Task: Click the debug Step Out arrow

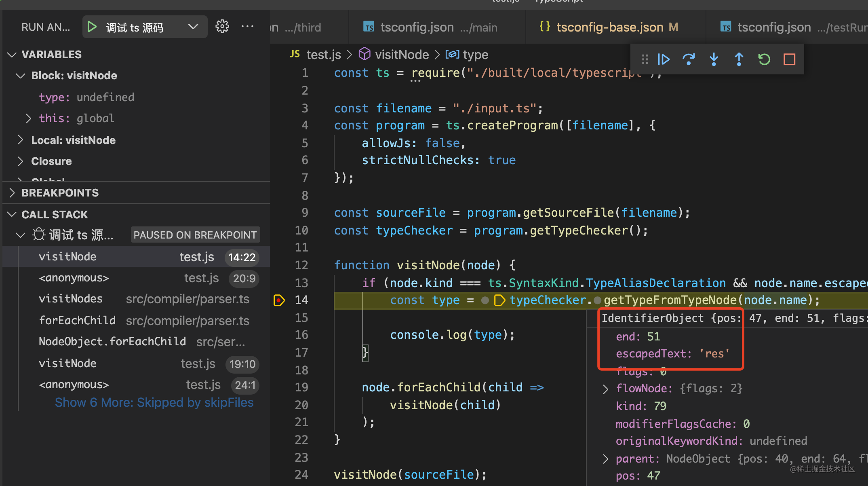Action: [x=739, y=59]
